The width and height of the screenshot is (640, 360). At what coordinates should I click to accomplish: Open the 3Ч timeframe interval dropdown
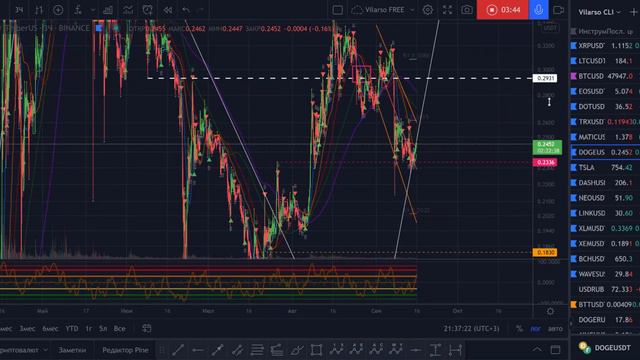click(x=19, y=10)
